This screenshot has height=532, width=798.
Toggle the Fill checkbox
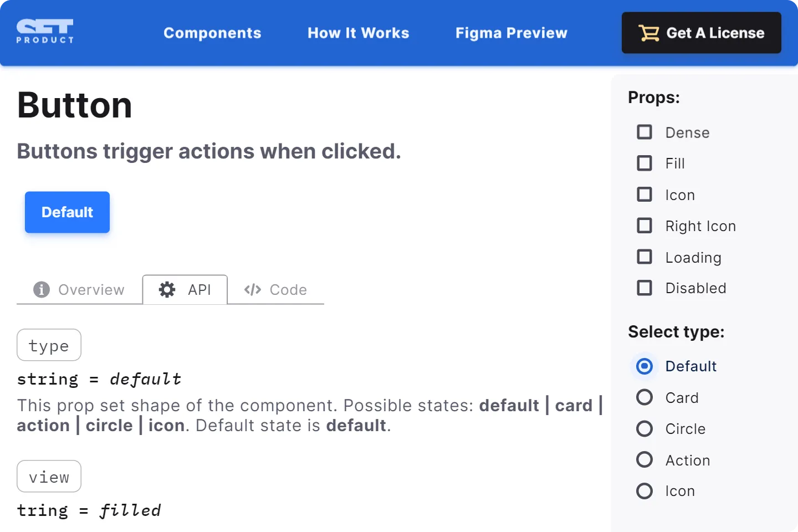coord(644,163)
